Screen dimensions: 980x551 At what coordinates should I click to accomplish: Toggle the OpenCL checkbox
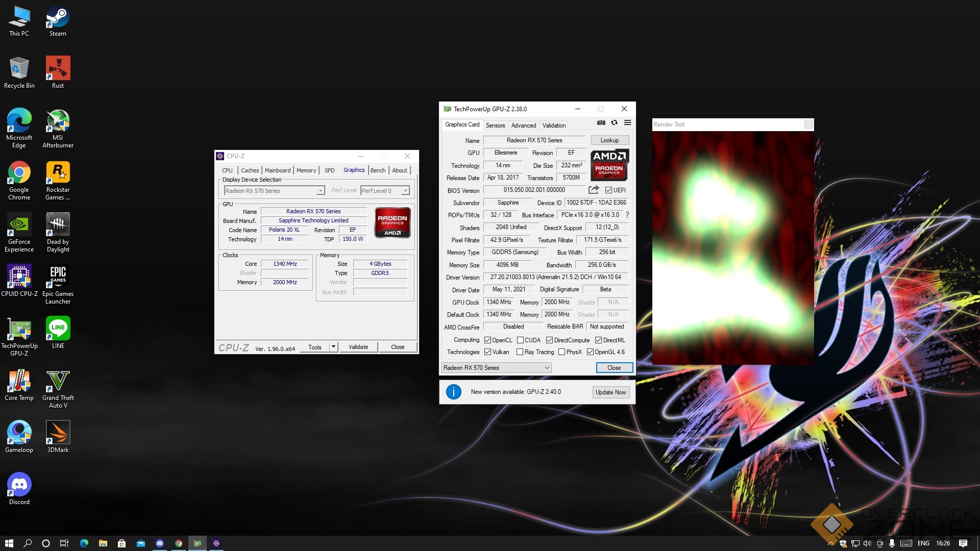[x=487, y=340]
